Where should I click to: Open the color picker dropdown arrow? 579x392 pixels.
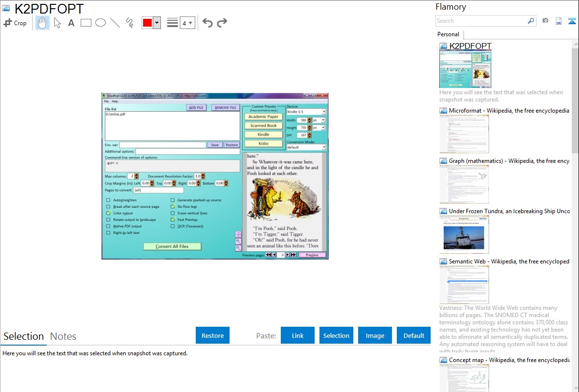[x=157, y=23]
